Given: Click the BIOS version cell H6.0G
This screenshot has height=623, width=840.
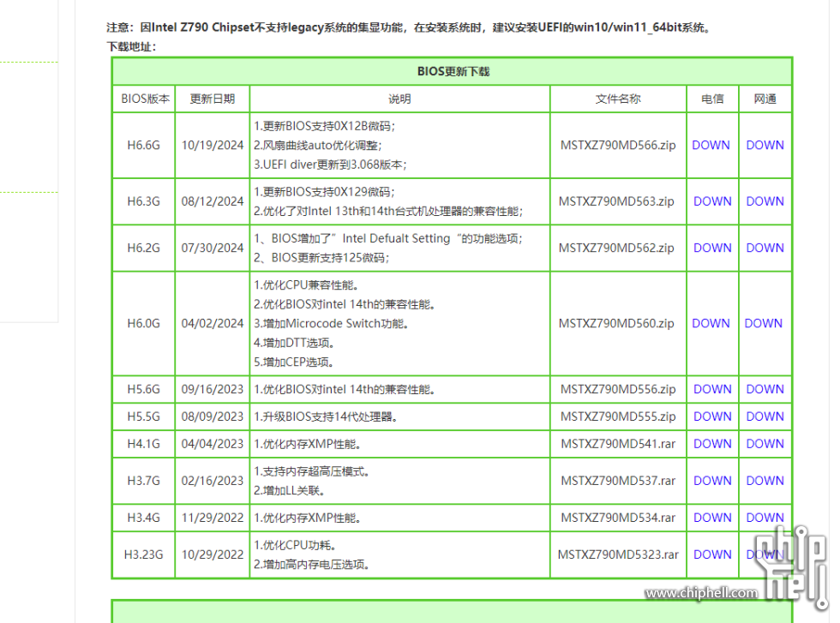Looking at the screenshot, I should pos(143,324).
